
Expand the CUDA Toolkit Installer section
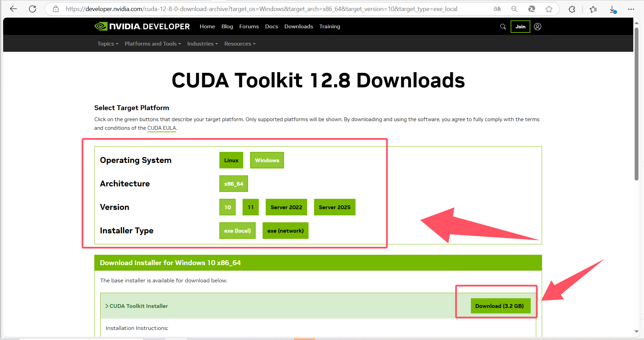point(136,306)
